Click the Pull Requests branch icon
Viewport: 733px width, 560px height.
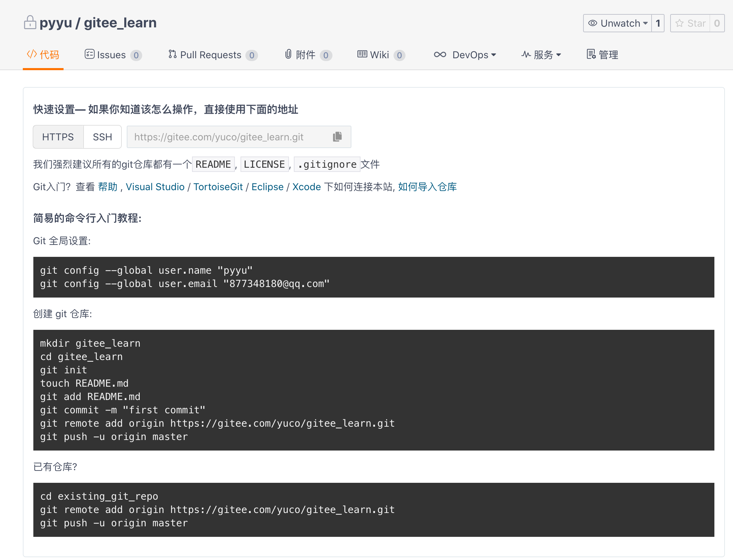172,54
